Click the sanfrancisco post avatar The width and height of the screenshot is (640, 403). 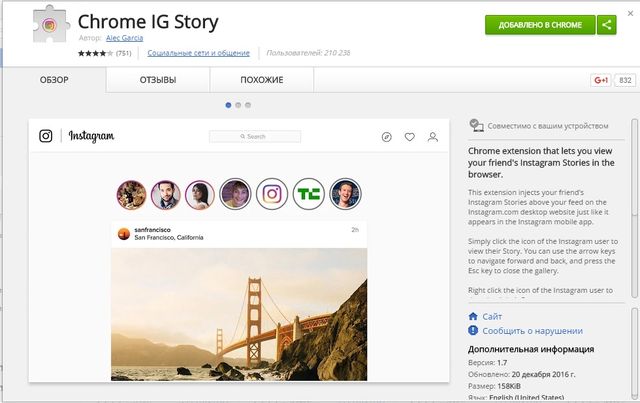pos(124,234)
